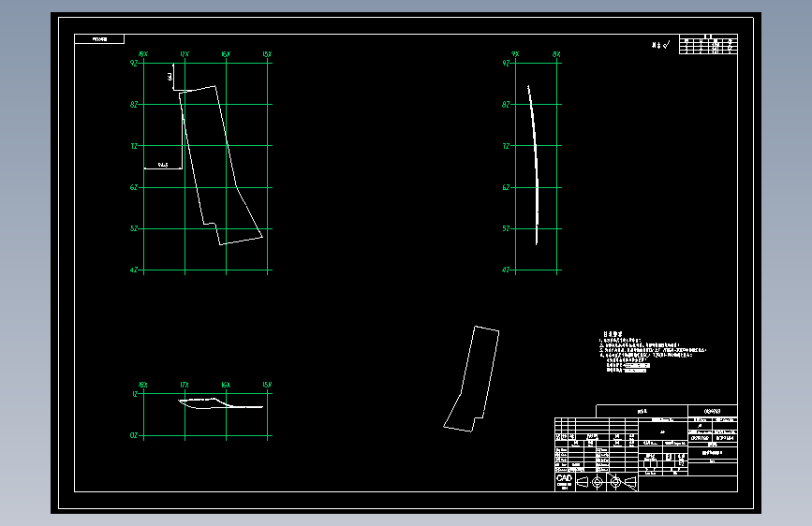Viewport: 812px width, 526px height.
Task: Select the crossed-out projection symbol in title block
Action: click(623, 483)
